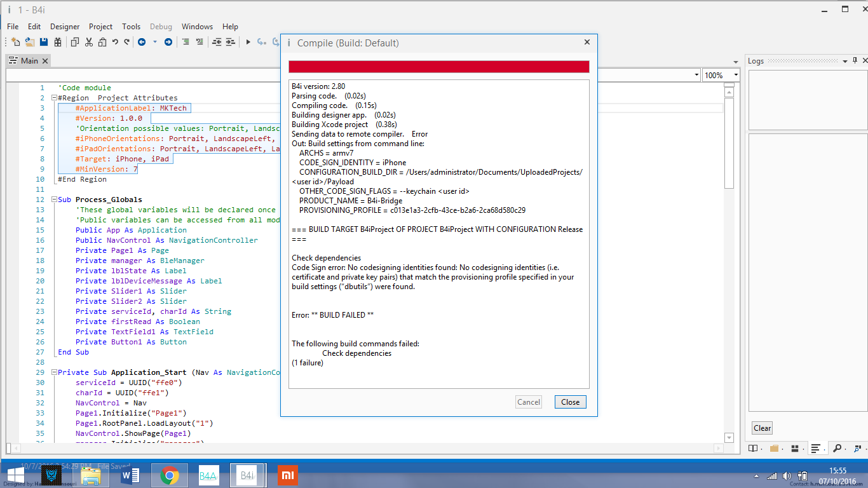Collapse the Process_Globals sub
Image resolution: width=868 pixels, height=488 pixels.
pos(54,200)
